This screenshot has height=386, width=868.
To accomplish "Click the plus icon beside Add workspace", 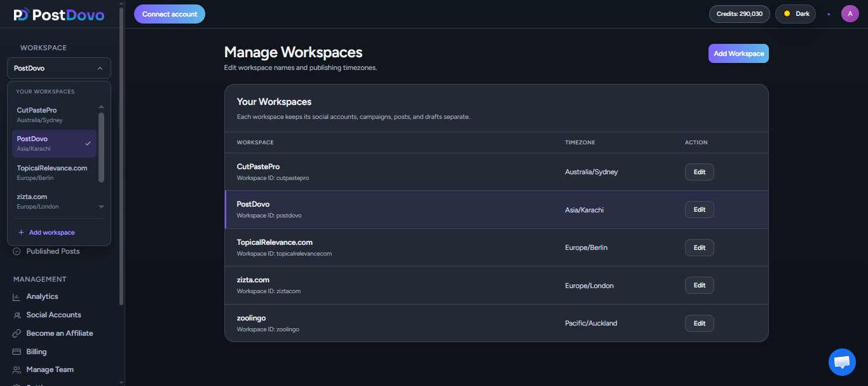I will [x=21, y=233].
